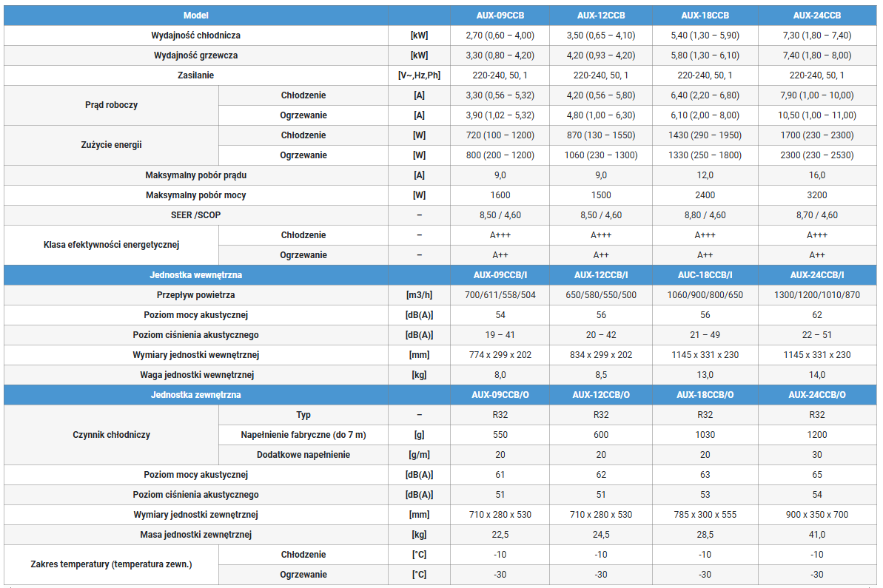Click the "Wydajność chłodnicza" row label
This screenshot has height=588, width=883.
pyautogui.click(x=196, y=36)
